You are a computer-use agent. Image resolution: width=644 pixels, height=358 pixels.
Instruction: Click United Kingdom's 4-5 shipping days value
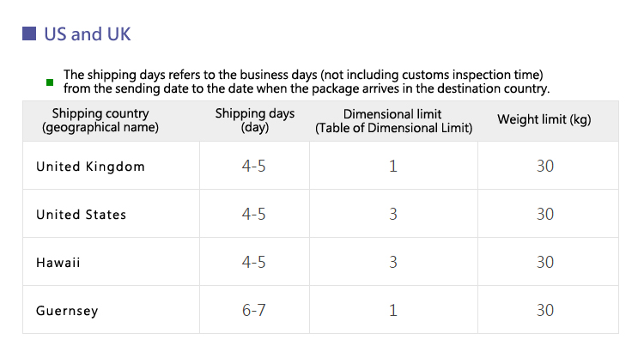tap(254, 166)
